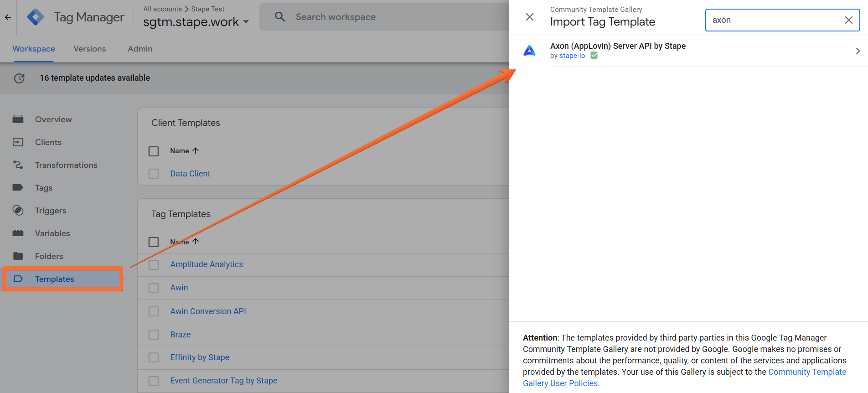Open Clients in the sidebar
This screenshot has width=868, height=393.
pos(48,142)
